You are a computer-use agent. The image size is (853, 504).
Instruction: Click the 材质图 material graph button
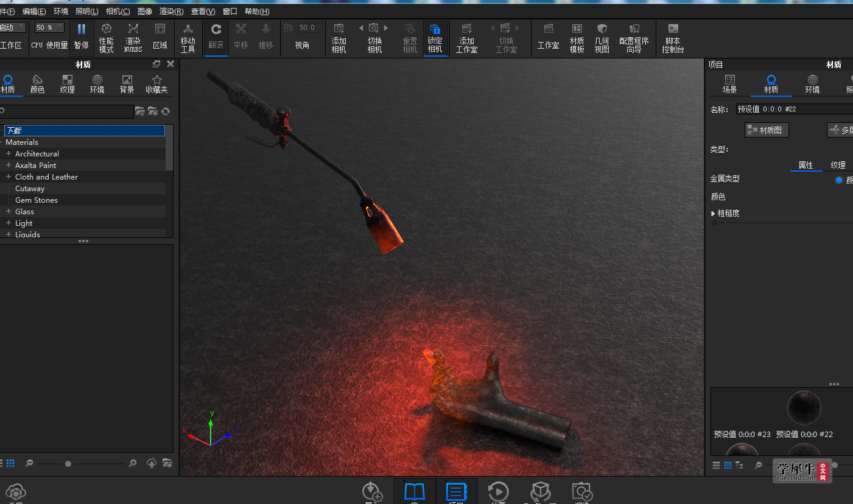tap(767, 130)
